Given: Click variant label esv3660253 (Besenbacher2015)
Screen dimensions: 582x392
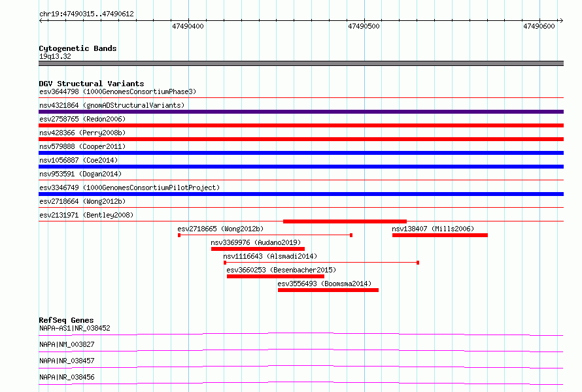Looking at the screenshot, I should pos(281,270).
